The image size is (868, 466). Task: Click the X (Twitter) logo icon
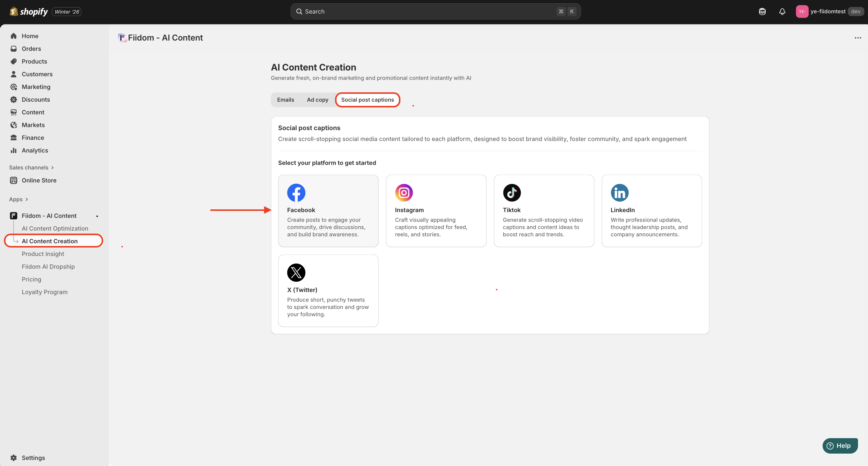coord(296,273)
